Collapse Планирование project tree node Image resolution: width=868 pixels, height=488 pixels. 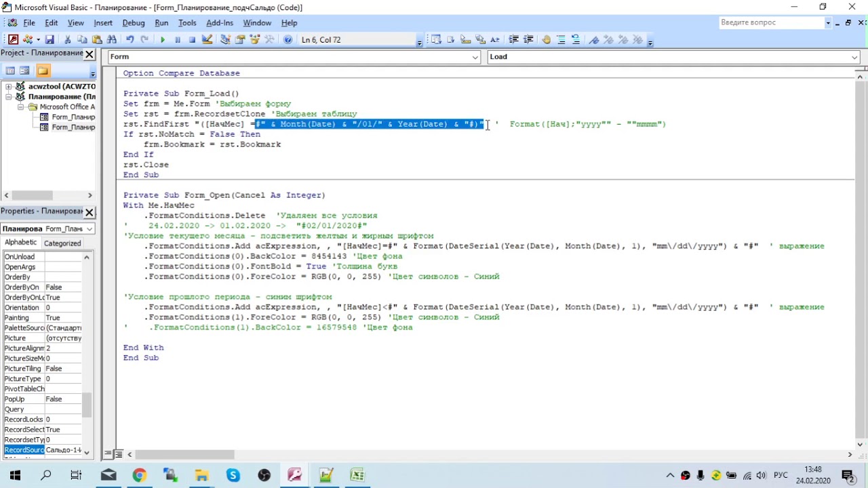(x=9, y=97)
